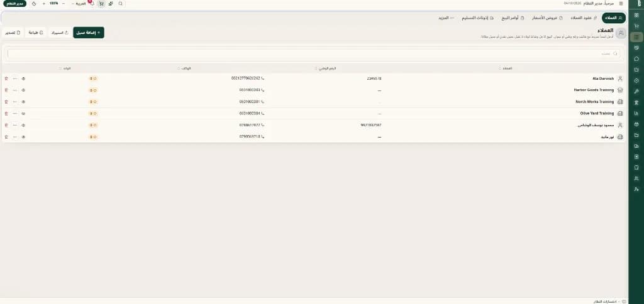
Task: Click the إضافة عميل add customer button
Action: coord(89,33)
